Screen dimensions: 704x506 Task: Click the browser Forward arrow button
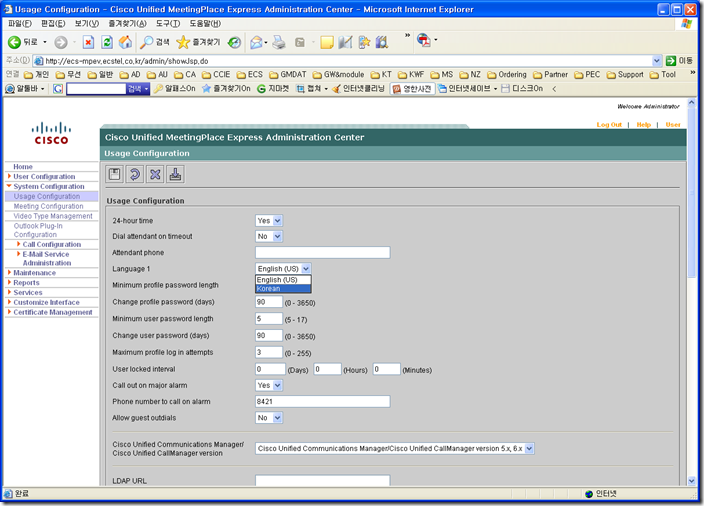click(61, 42)
